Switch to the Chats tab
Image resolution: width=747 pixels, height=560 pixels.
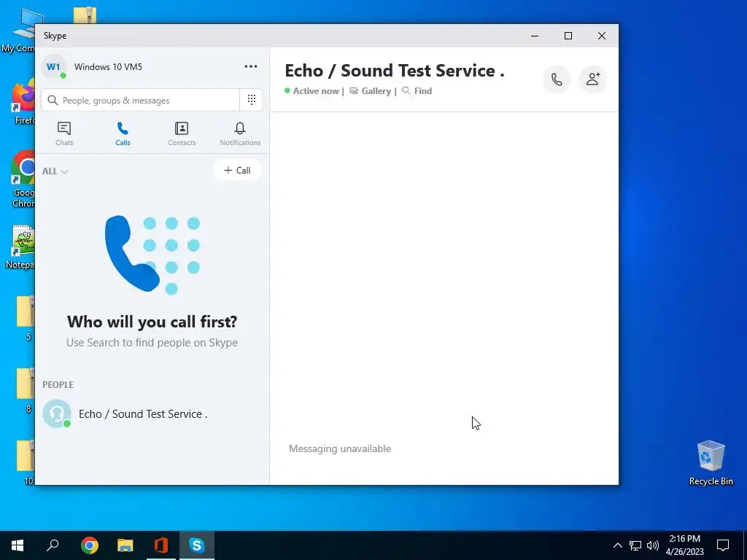tap(64, 134)
